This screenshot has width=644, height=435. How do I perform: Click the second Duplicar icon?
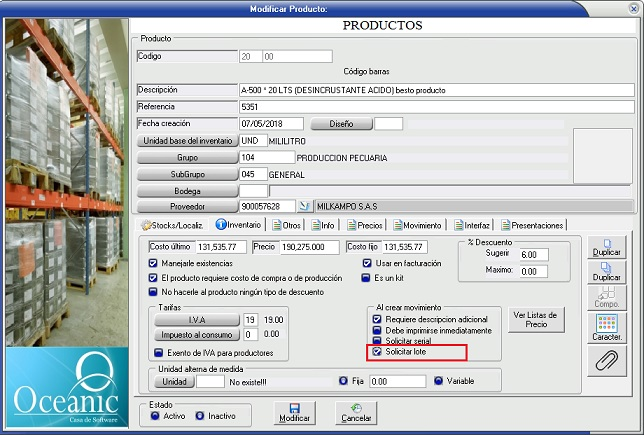[x=605, y=271]
